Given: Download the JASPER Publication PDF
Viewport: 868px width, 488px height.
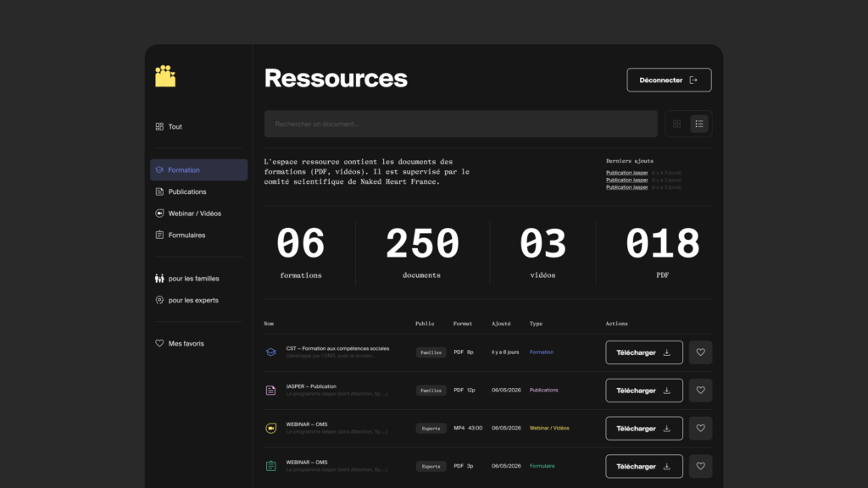Looking at the screenshot, I should 644,391.
